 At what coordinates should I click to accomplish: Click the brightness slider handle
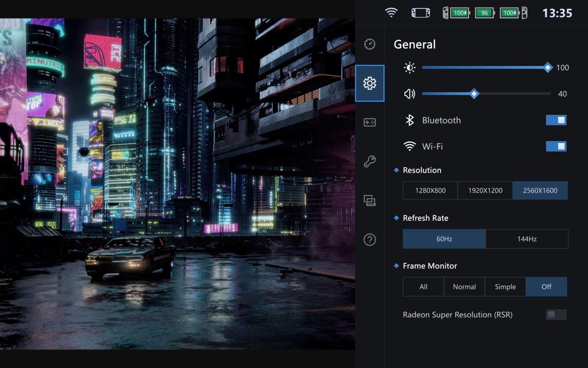(x=548, y=68)
